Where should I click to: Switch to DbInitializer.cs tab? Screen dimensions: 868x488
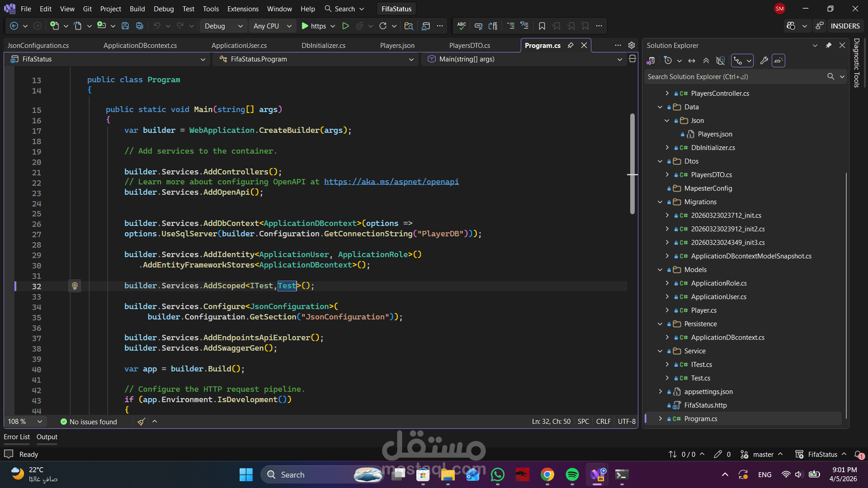(x=323, y=46)
